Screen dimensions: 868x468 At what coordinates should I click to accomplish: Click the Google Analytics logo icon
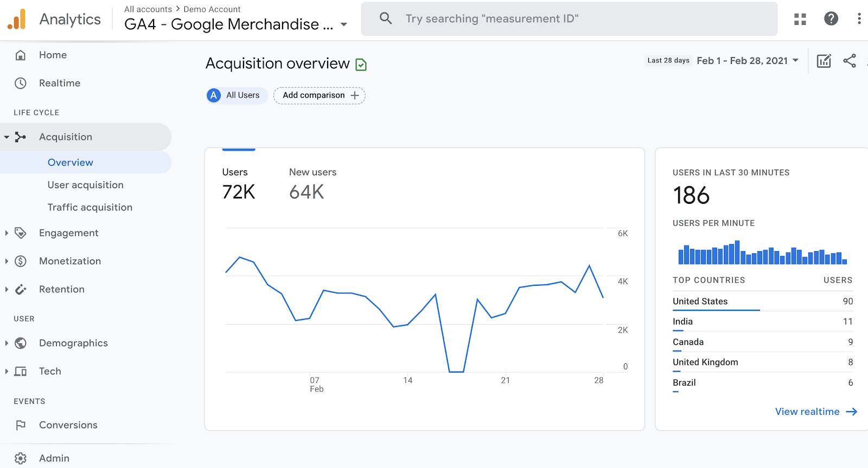[x=17, y=20]
